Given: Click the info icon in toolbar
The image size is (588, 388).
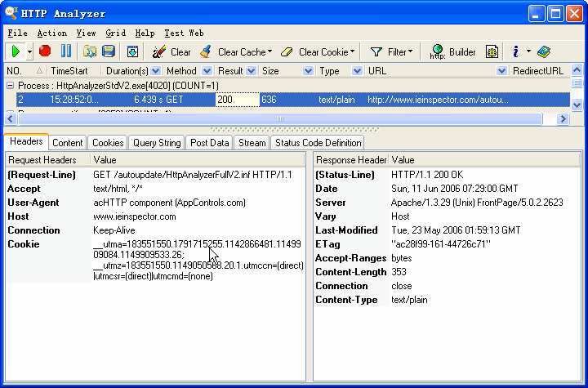Looking at the screenshot, I should coord(515,51).
